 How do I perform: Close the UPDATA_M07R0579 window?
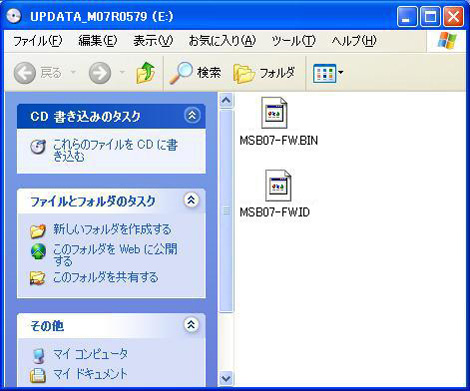(x=453, y=17)
